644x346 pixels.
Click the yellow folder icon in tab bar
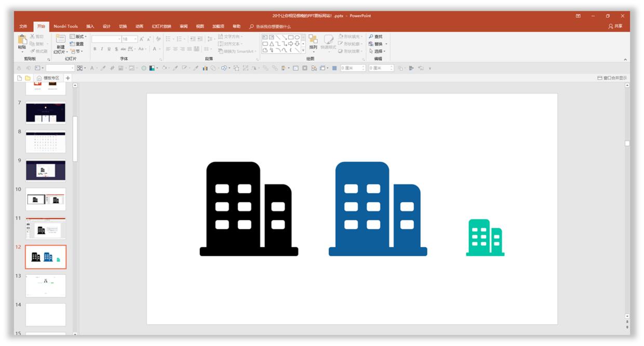tap(28, 78)
